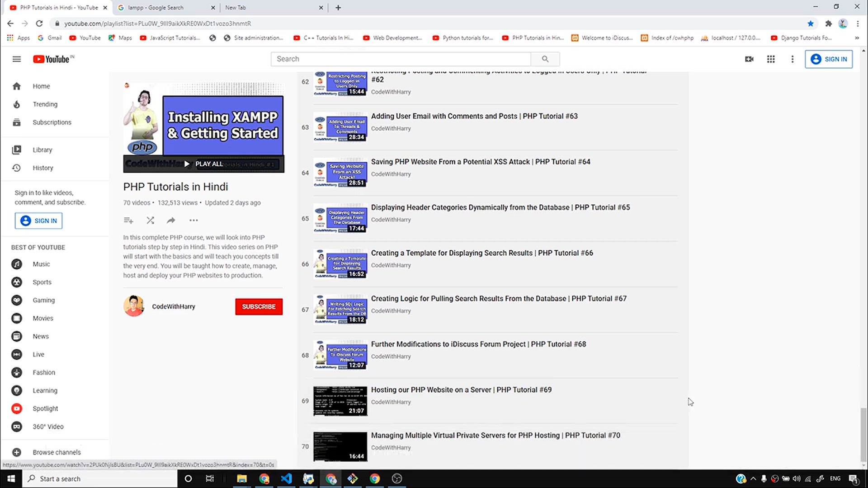
Task: Click the share playlist arrow icon
Action: [171, 221]
